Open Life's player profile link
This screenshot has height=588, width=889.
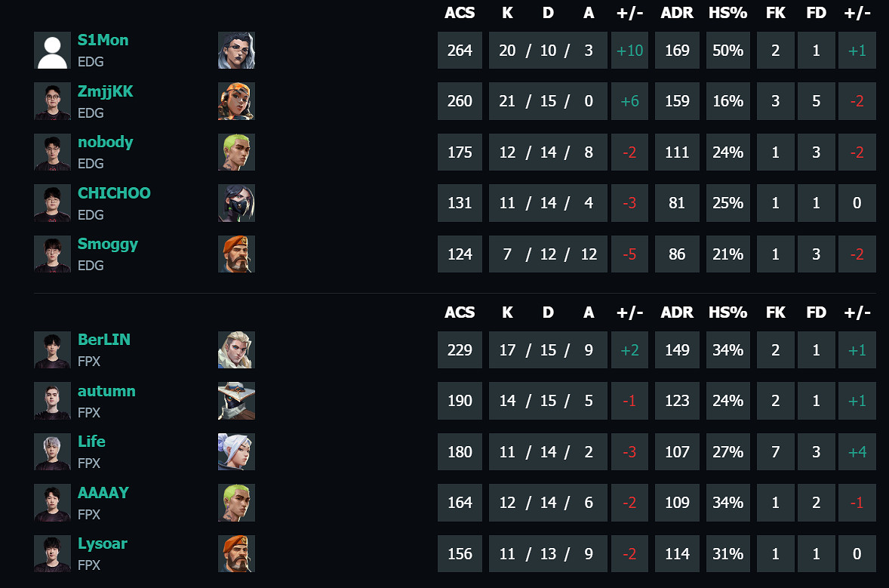pyautogui.click(x=91, y=442)
